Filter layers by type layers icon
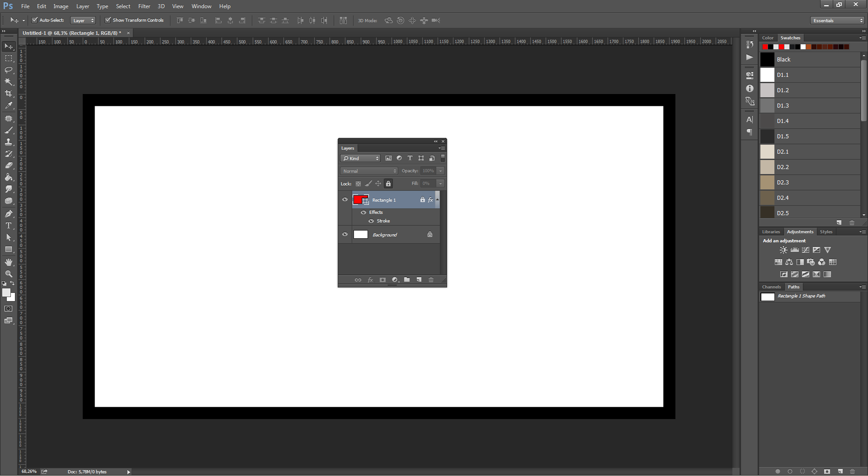The height and width of the screenshot is (476, 868). tap(410, 158)
